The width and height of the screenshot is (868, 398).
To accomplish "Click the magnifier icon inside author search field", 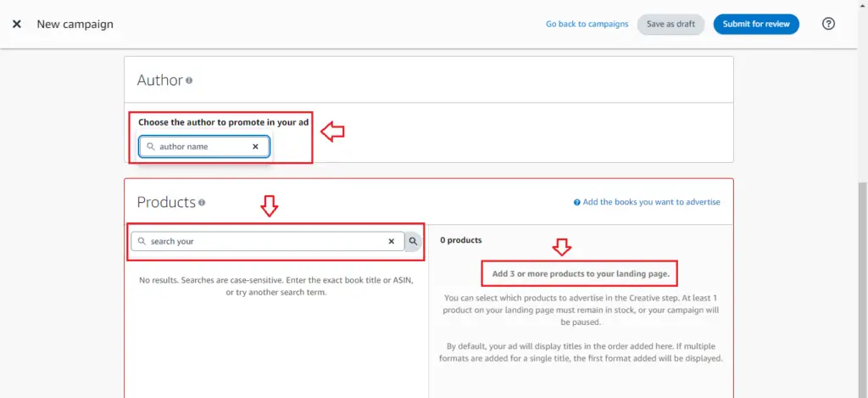I will point(151,147).
